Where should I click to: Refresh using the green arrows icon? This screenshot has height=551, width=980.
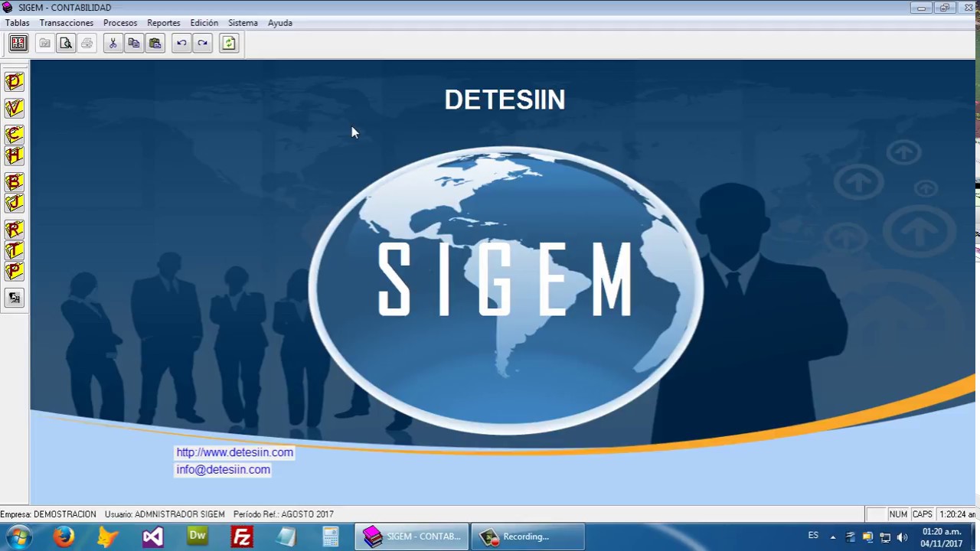[229, 44]
